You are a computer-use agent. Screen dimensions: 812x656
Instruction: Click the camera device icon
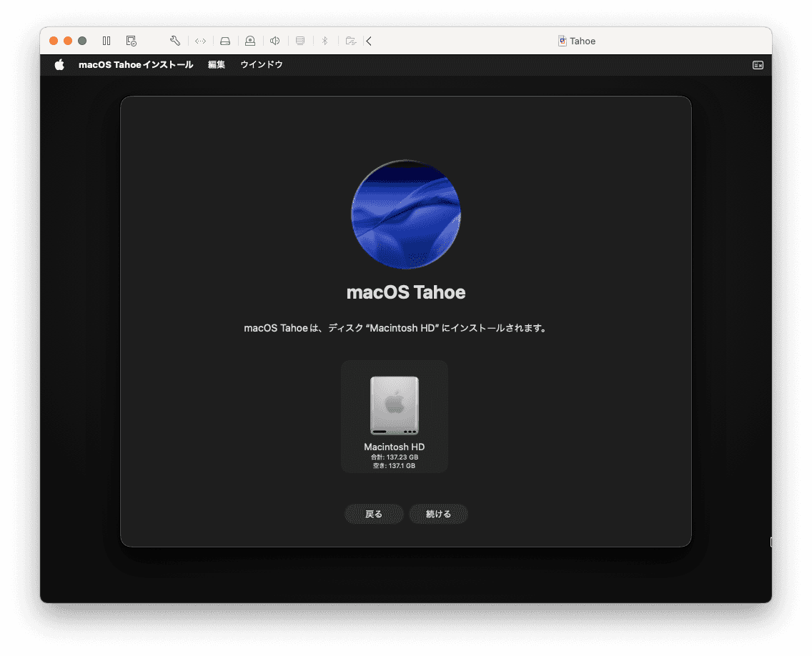[250, 41]
